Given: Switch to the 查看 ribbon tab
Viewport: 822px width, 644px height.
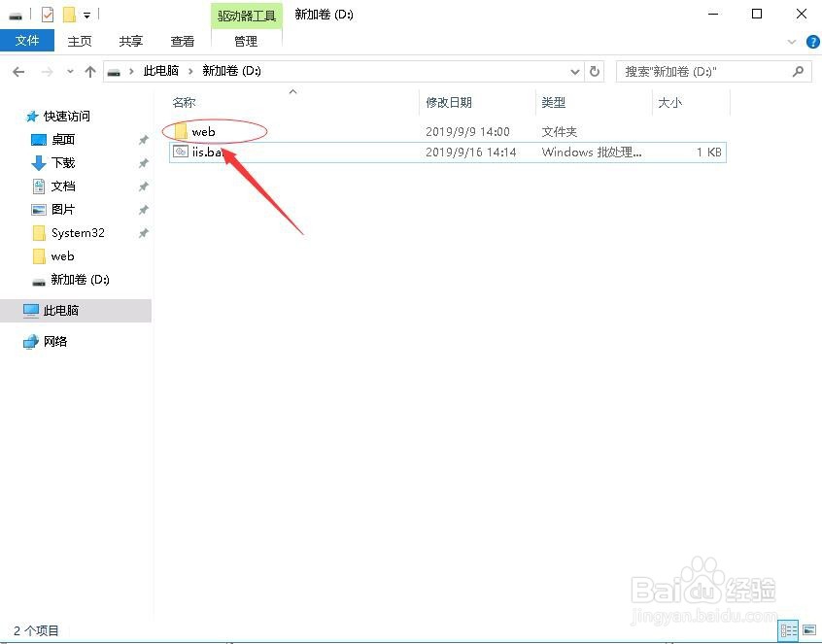Looking at the screenshot, I should click(x=182, y=41).
